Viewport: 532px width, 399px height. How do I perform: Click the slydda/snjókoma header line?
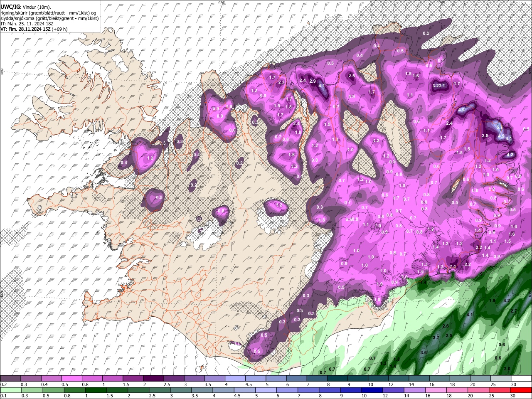pyautogui.click(x=49, y=18)
